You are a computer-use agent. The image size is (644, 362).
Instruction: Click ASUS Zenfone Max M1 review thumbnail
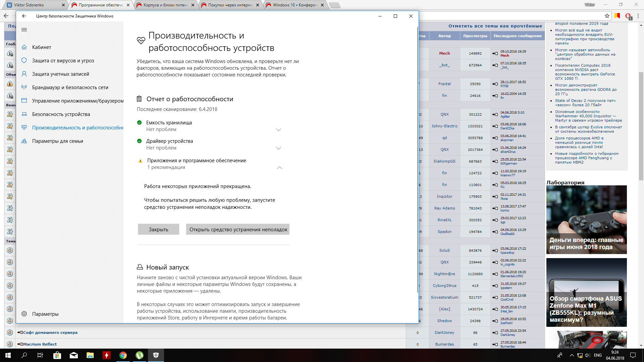586,292
